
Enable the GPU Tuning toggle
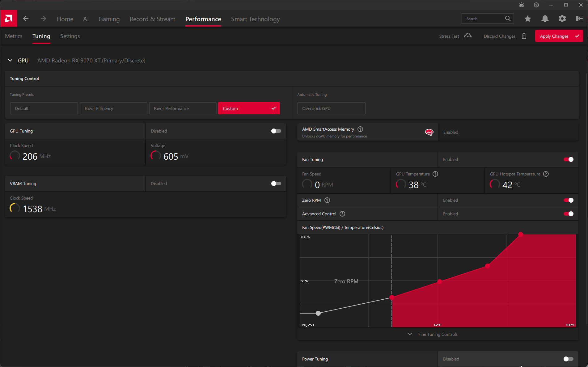(x=276, y=131)
